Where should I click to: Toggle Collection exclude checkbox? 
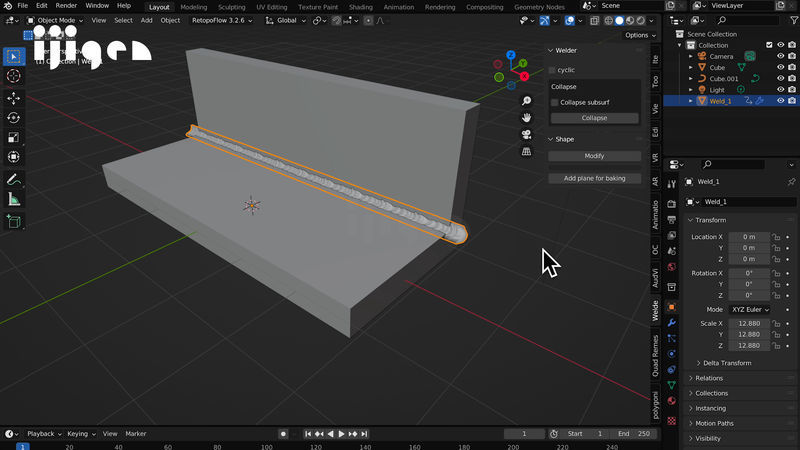pos(769,45)
